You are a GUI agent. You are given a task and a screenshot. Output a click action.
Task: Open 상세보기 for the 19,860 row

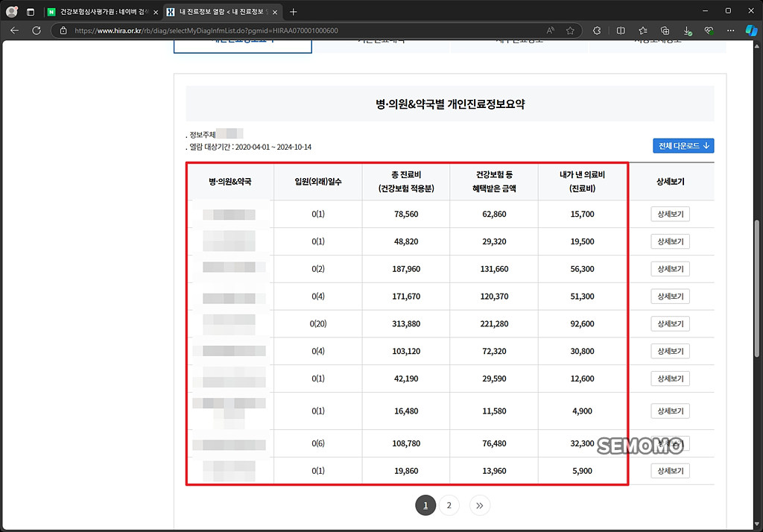[x=670, y=471]
